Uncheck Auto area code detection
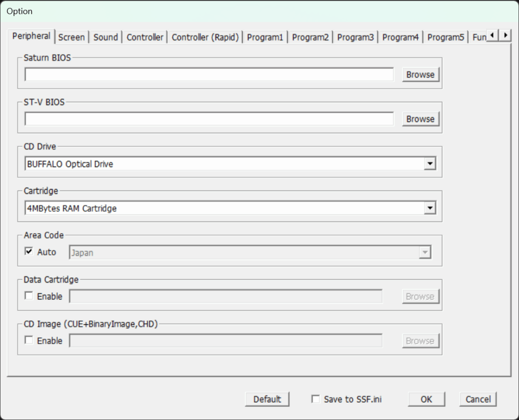The image size is (519, 420). [29, 250]
